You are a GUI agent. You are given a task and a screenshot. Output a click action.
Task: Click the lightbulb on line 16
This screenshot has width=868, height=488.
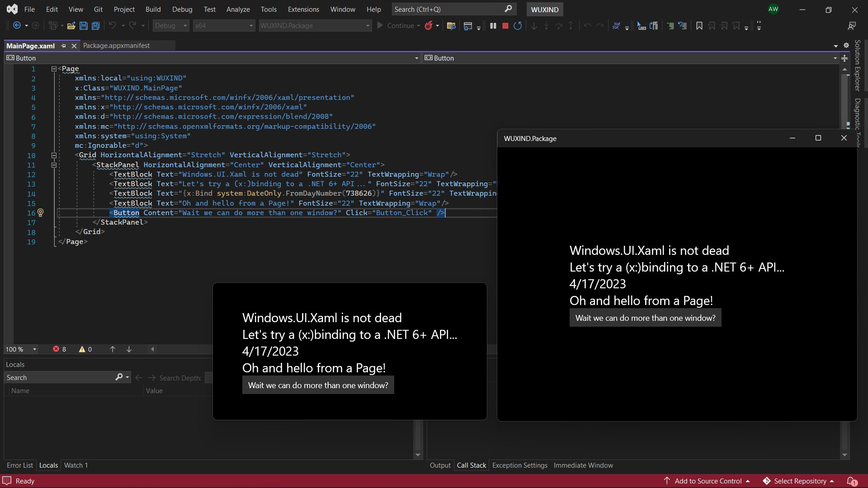[41, 213]
